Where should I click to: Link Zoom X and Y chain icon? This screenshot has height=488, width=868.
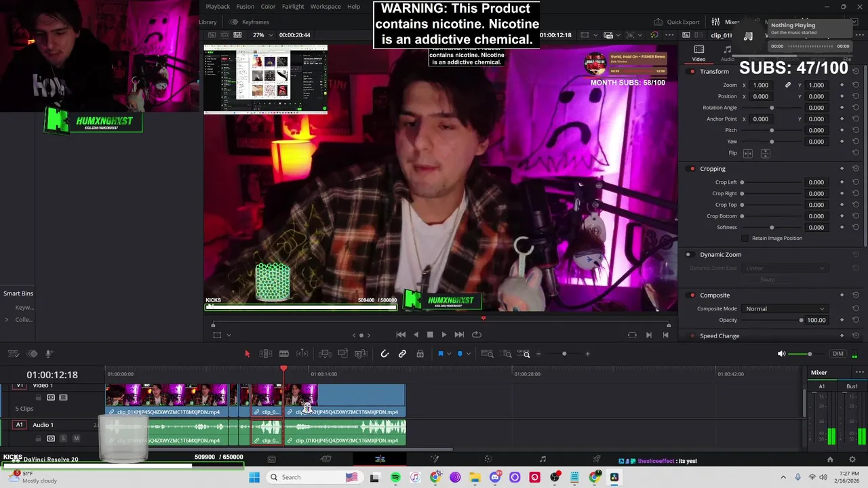788,85
